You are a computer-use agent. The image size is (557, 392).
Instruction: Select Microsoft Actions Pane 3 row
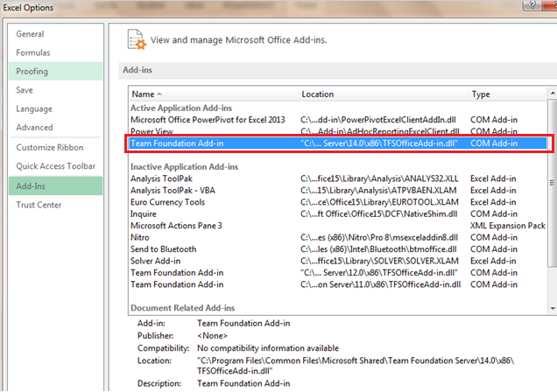point(337,226)
